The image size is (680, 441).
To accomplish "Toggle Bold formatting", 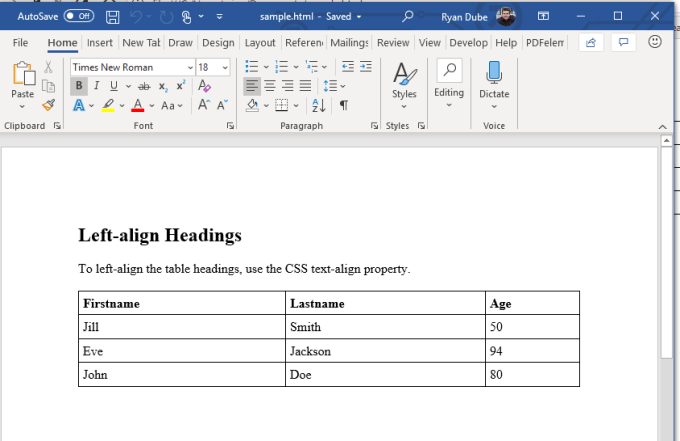I will (x=79, y=86).
